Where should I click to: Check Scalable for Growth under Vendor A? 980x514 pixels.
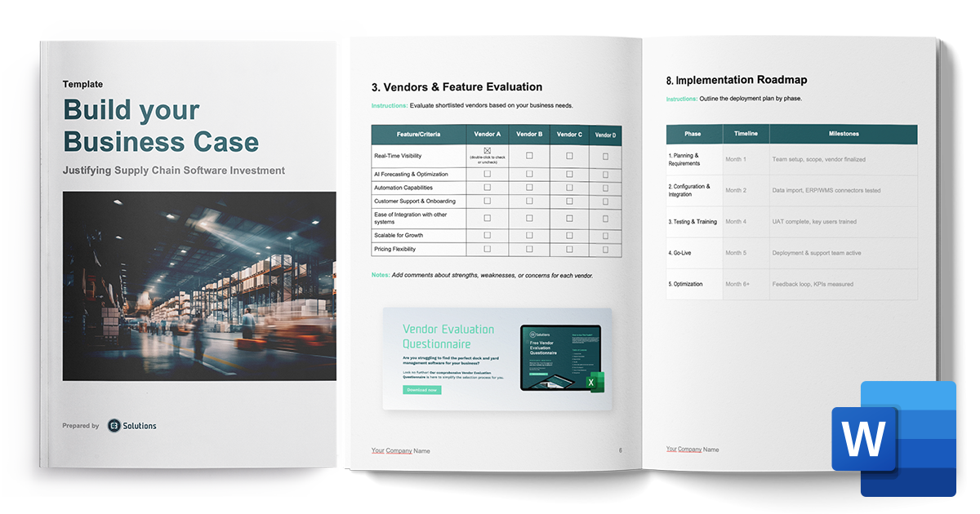click(x=488, y=235)
